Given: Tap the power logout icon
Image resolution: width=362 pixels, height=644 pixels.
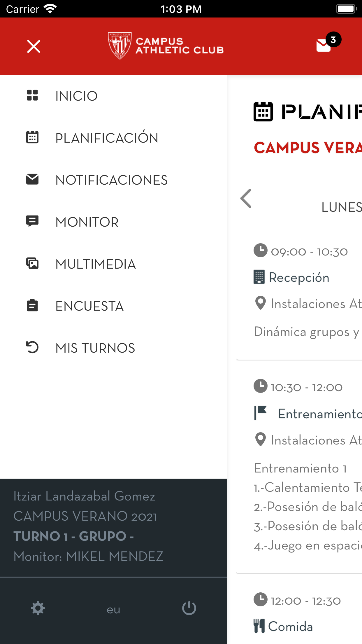Looking at the screenshot, I should coord(189,608).
